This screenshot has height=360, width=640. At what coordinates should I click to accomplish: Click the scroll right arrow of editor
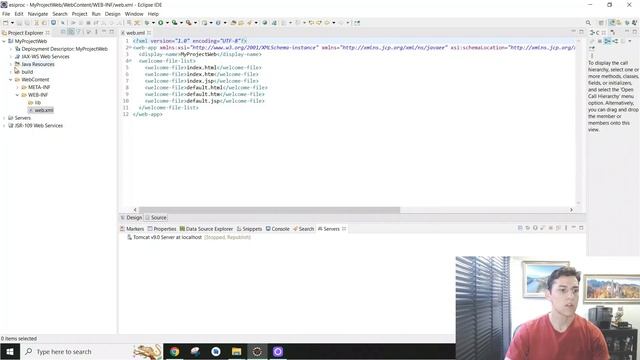(571, 210)
